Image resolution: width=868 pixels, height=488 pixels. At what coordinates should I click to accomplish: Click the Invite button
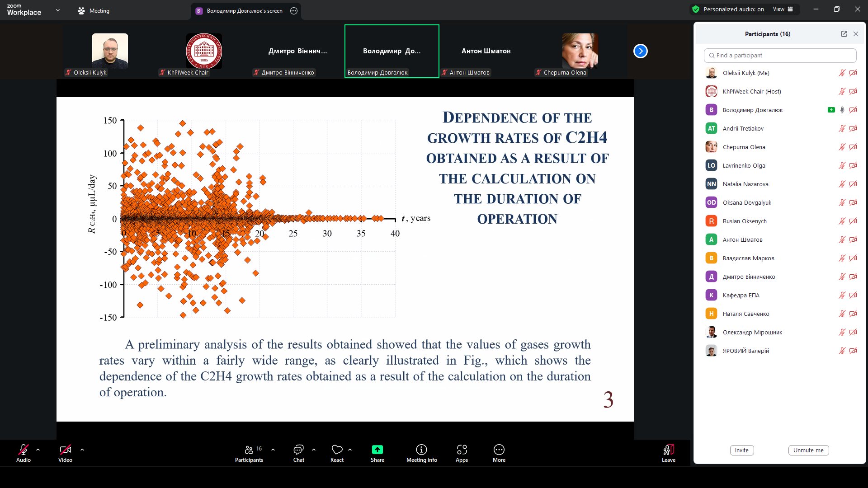coord(741,450)
